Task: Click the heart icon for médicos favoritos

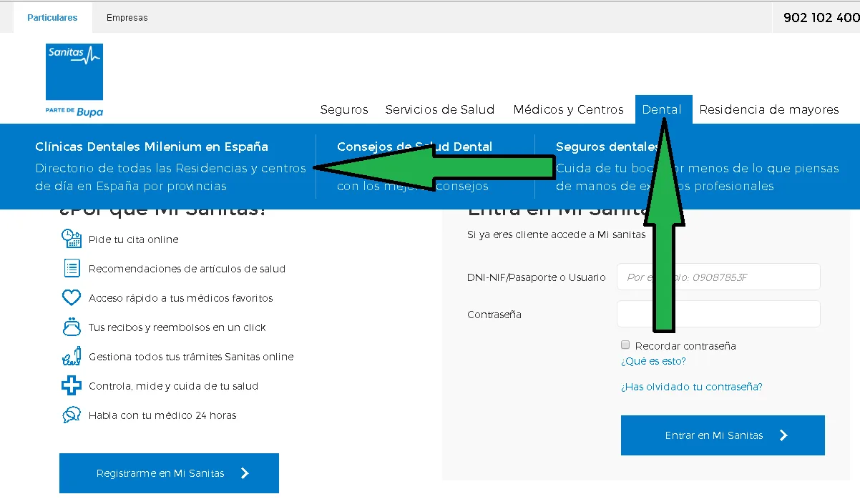Action: [x=71, y=297]
